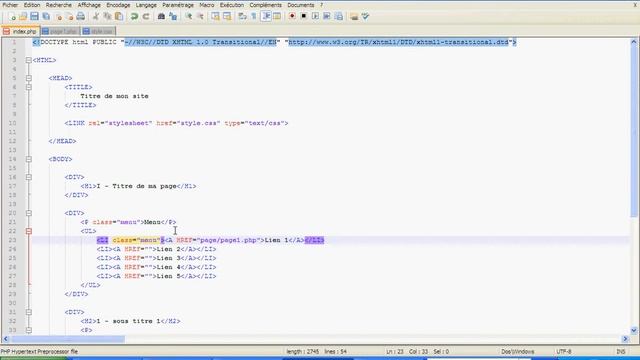Toggle show all characters pilcrow icon
Image resolution: width=640 pixels, height=360 pixels.
coord(254,17)
